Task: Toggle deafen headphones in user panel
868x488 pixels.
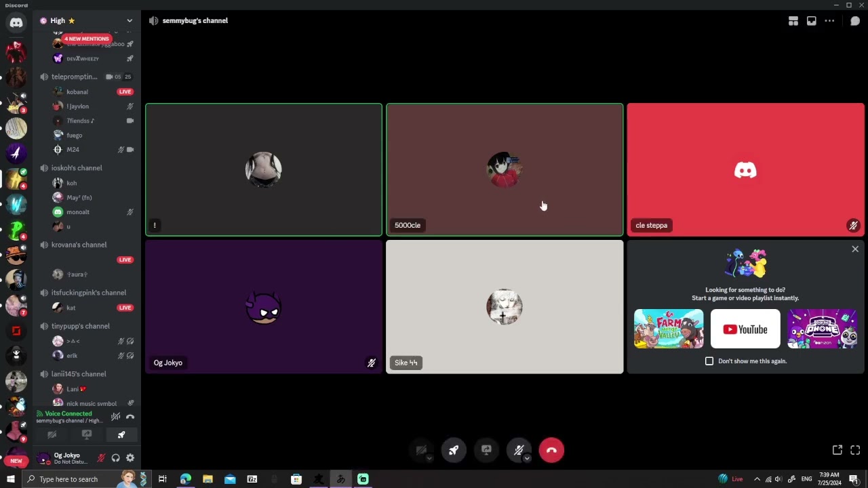Action: point(116,458)
